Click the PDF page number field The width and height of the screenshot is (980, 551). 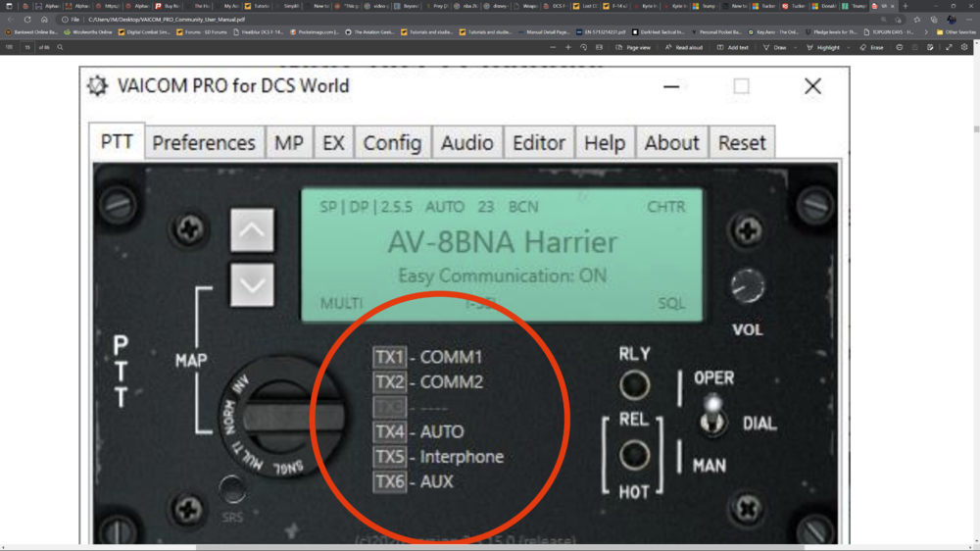[x=27, y=47]
